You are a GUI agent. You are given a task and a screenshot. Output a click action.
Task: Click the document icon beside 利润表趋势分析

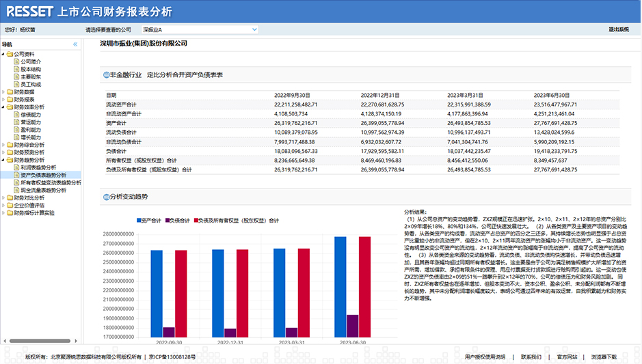(17, 167)
